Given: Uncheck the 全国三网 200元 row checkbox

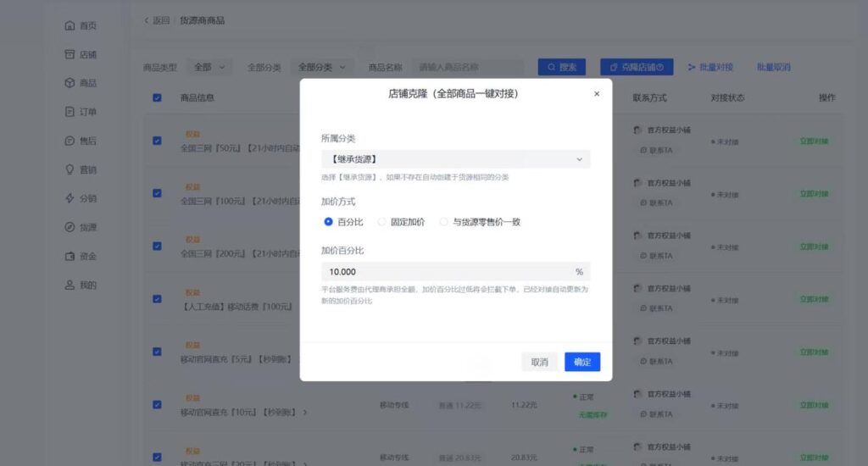Looking at the screenshot, I should click(157, 247).
